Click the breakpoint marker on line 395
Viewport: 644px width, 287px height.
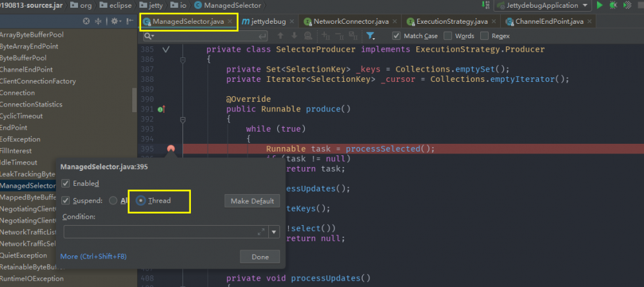pyautogui.click(x=170, y=149)
